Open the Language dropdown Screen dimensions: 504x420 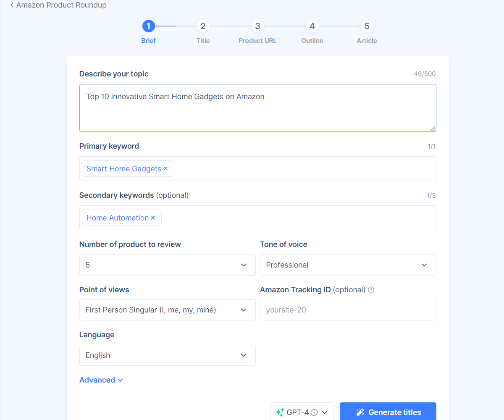167,355
